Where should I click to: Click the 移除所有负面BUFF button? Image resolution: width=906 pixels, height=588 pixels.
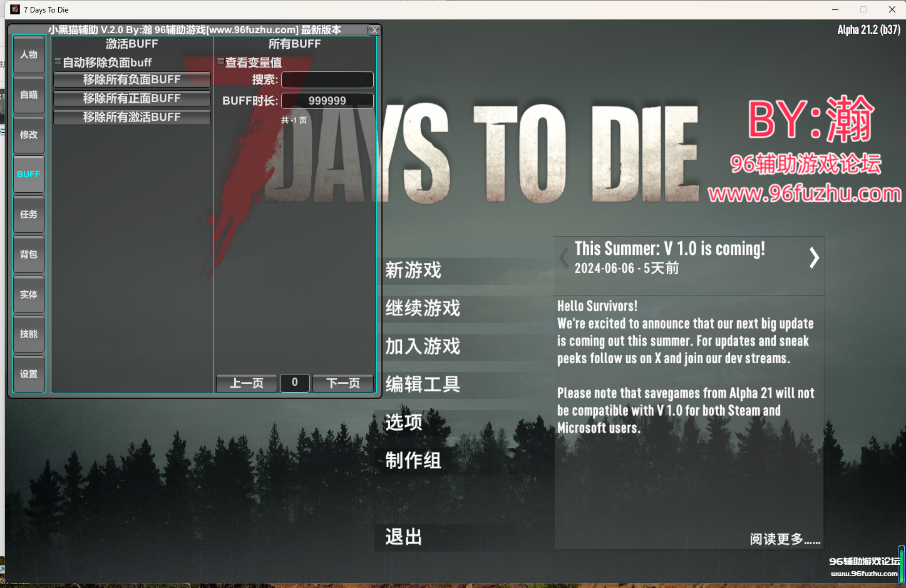[131, 80]
